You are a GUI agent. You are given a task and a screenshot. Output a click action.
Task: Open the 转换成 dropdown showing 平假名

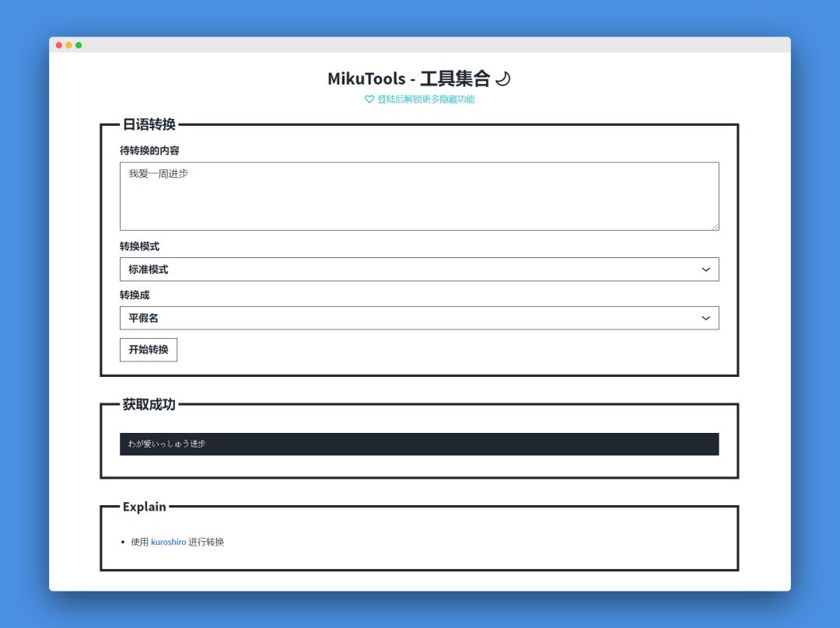click(x=419, y=318)
